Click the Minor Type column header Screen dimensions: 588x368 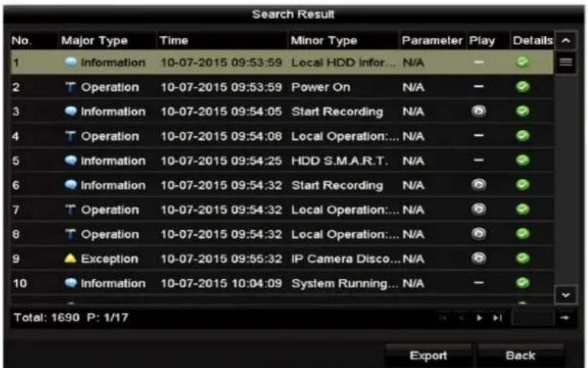pyautogui.click(x=324, y=41)
